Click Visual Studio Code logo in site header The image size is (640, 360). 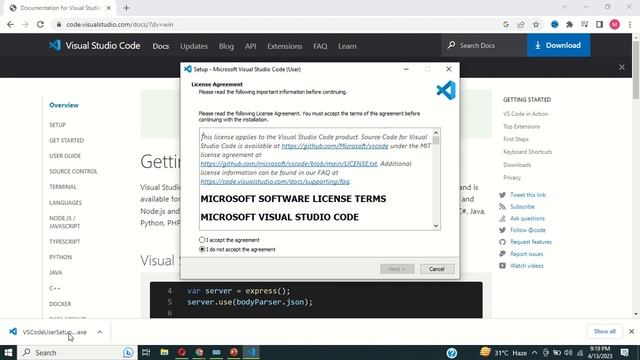94,45
